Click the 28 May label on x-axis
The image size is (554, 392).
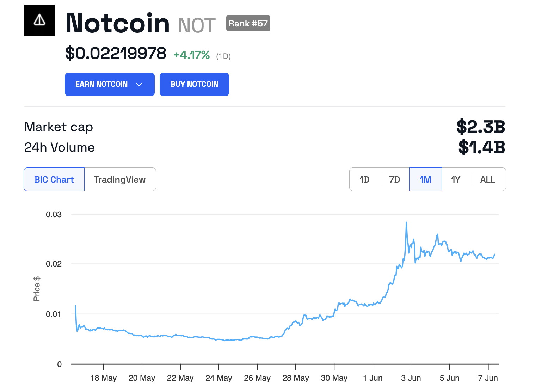295,378
